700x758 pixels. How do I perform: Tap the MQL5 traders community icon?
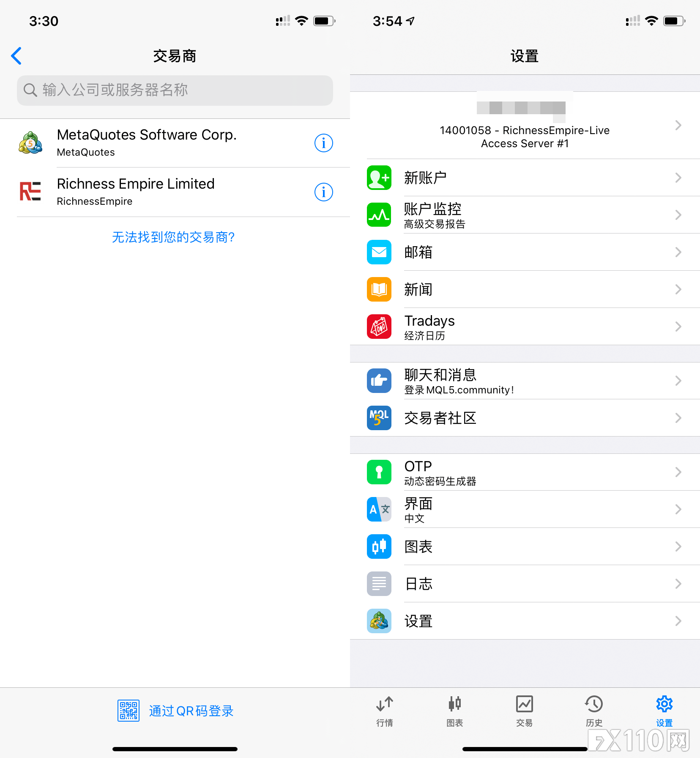tap(379, 418)
